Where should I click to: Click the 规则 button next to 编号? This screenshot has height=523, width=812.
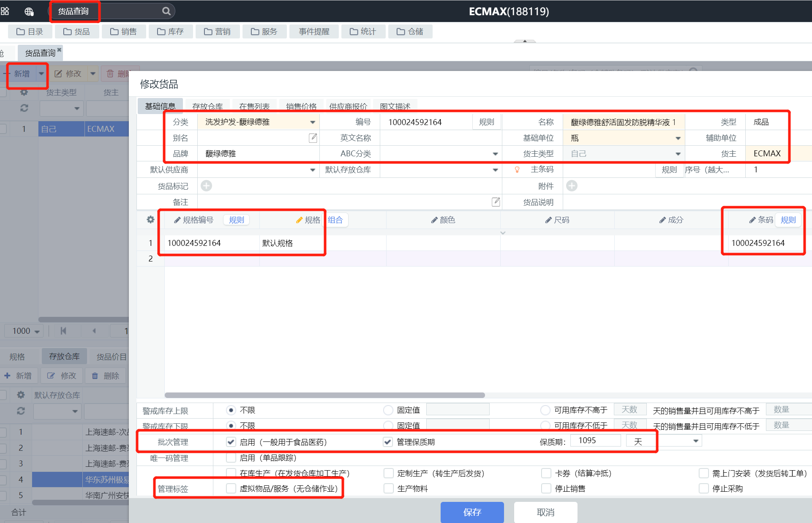coord(487,122)
